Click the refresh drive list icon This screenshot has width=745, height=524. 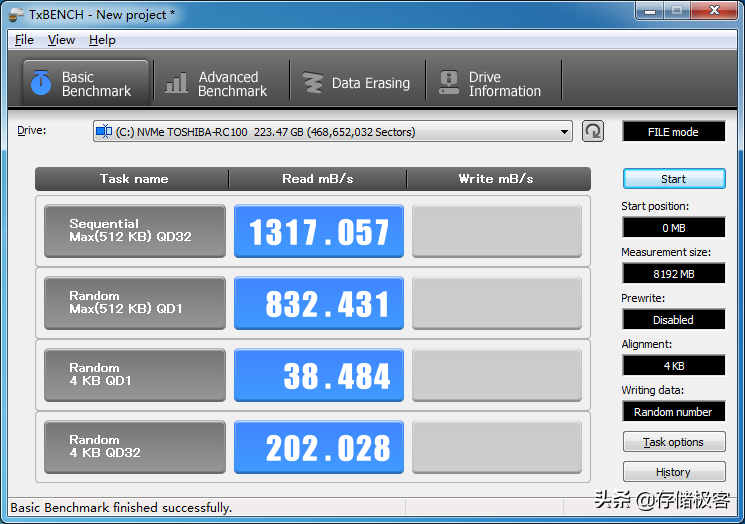pyautogui.click(x=593, y=131)
